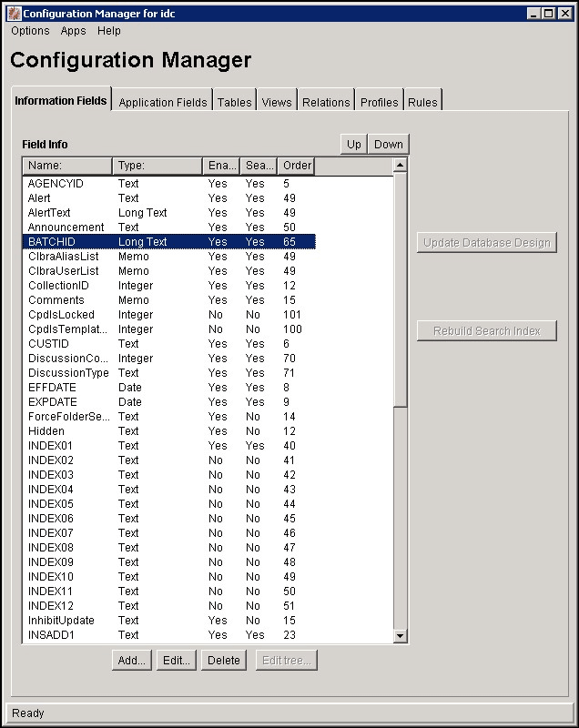Select the DiscussionCo... field row

(169, 358)
